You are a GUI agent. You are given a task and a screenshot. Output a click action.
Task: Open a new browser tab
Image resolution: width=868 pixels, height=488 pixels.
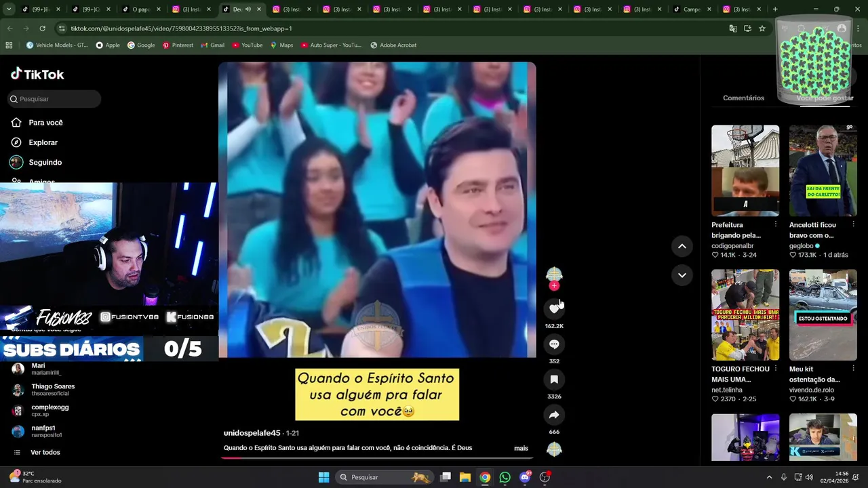click(775, 9)
